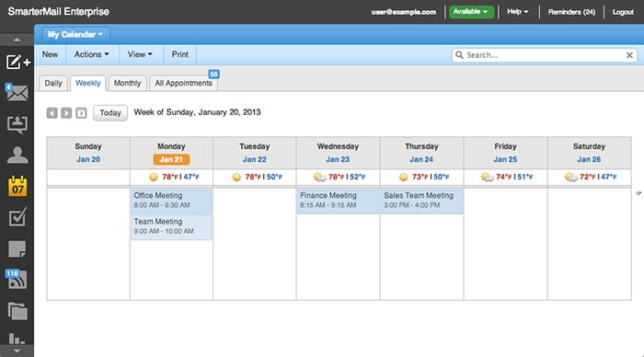
Task: Click the 55 badge on All Appointments
Action: [213, 75]
